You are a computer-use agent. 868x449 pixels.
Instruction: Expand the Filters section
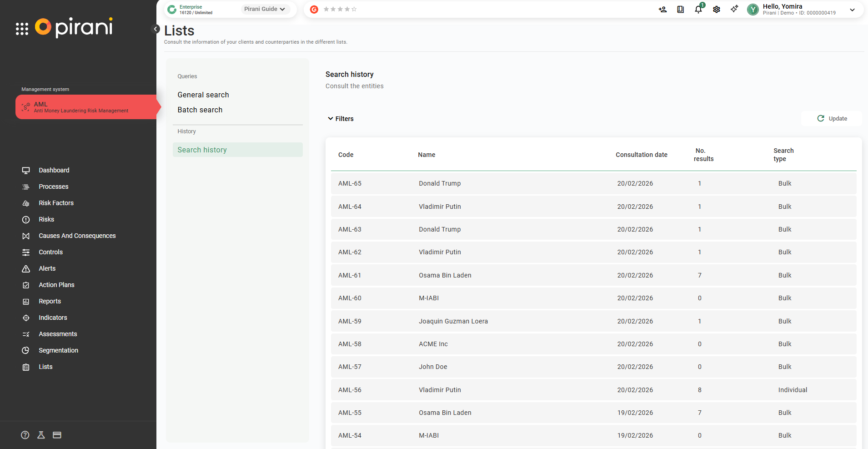tap(341, 119)
